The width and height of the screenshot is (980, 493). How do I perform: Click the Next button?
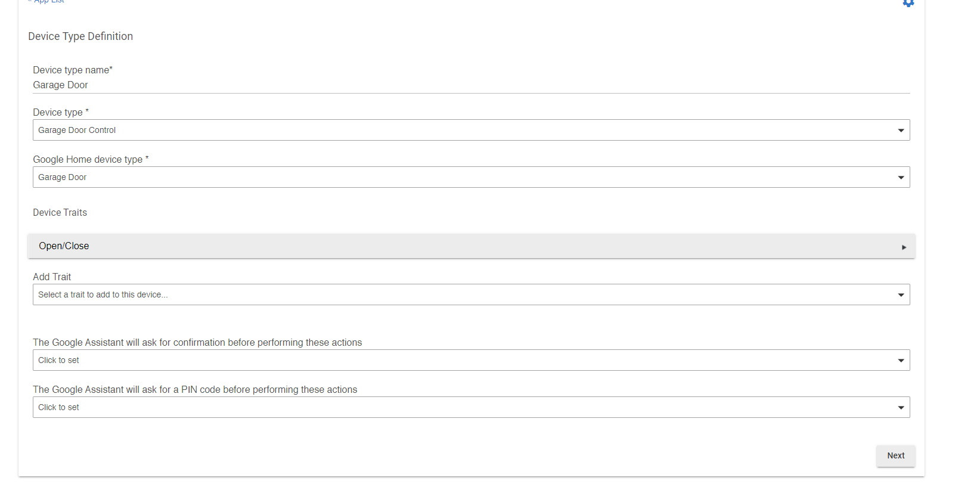coord(895,455)
